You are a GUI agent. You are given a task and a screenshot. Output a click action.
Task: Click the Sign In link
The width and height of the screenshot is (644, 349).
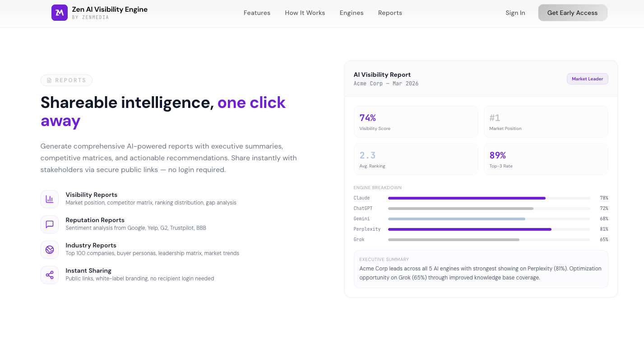[x=515, y=13]
